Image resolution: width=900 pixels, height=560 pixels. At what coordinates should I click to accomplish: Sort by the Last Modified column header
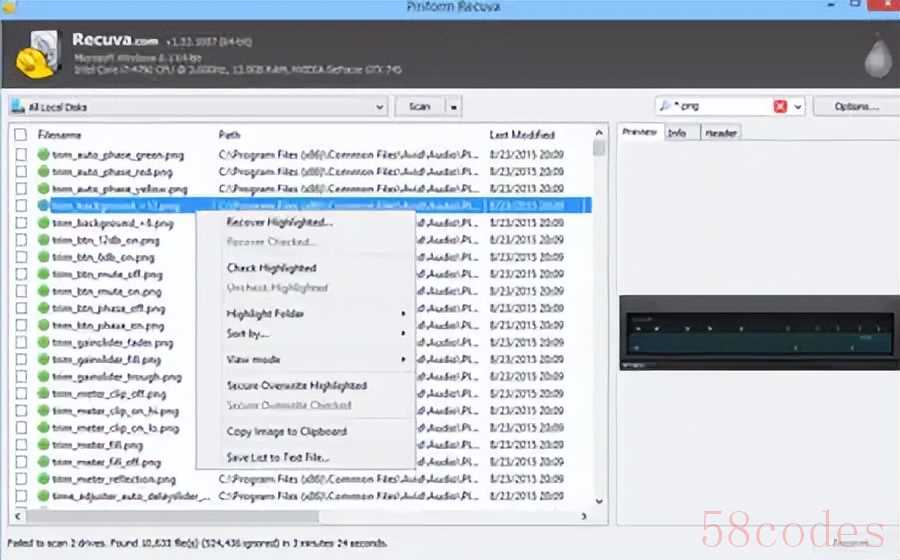(x=522, y=135)
